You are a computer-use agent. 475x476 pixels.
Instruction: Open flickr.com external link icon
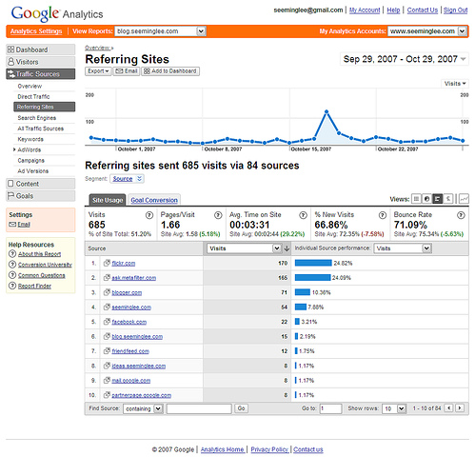[107, 263]
